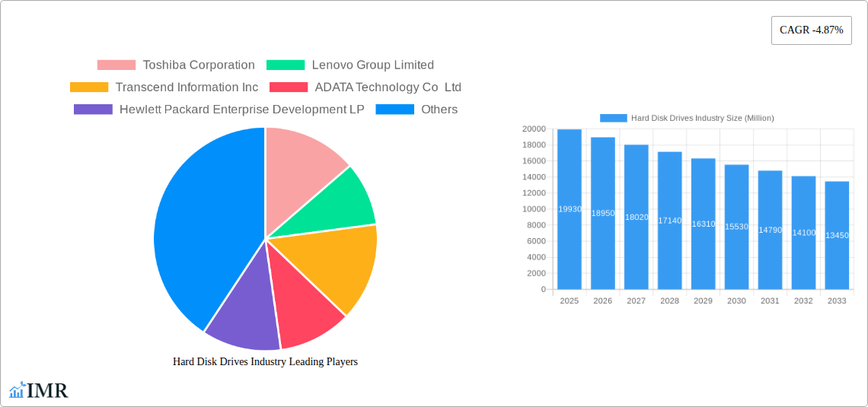Click the 2029 x-axis label
The image size is (868, 407).
703,300
